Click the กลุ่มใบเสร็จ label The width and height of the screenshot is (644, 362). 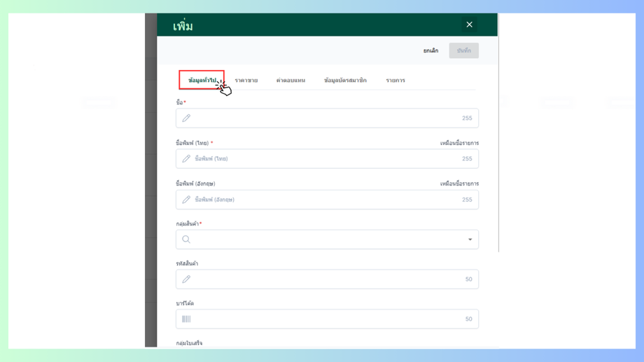189,343
